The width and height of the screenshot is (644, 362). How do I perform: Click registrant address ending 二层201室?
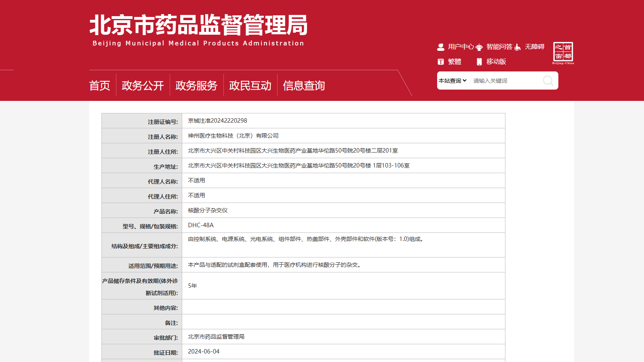[x=293, y=151]
